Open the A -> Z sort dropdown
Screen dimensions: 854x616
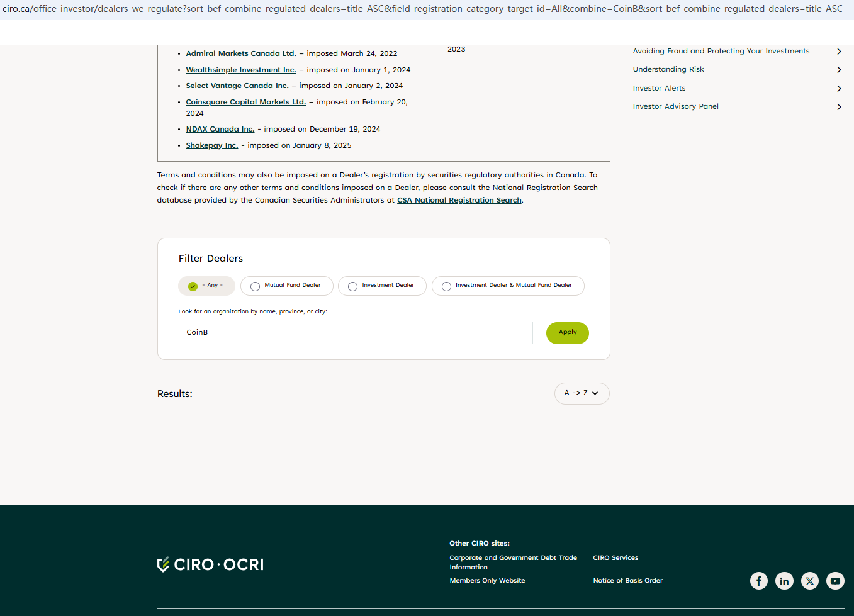point(582,393)
